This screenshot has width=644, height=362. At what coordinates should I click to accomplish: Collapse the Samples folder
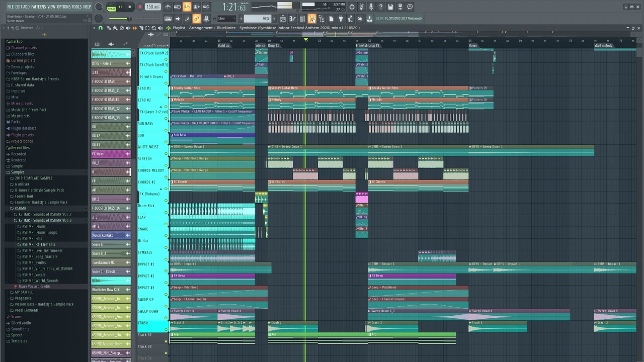tap(18, 172)
